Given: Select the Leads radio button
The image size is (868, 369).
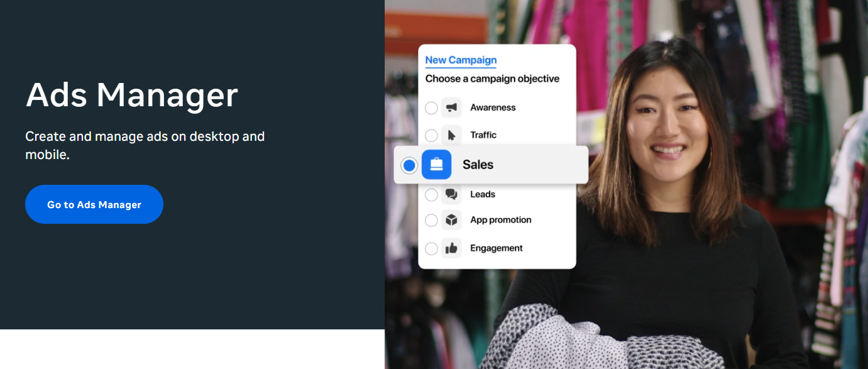Looking at the screenshot, I should coord(431,194).
